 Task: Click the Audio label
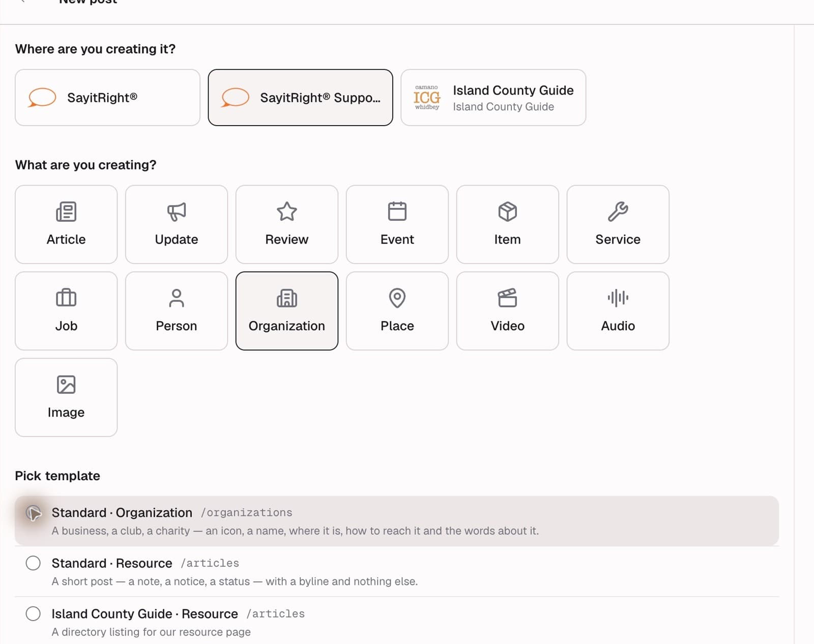618,326
